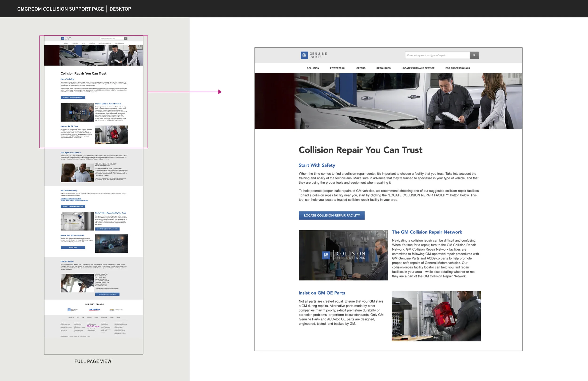Click the enlarged photo of the red tail light

click(x=436, y=316)
